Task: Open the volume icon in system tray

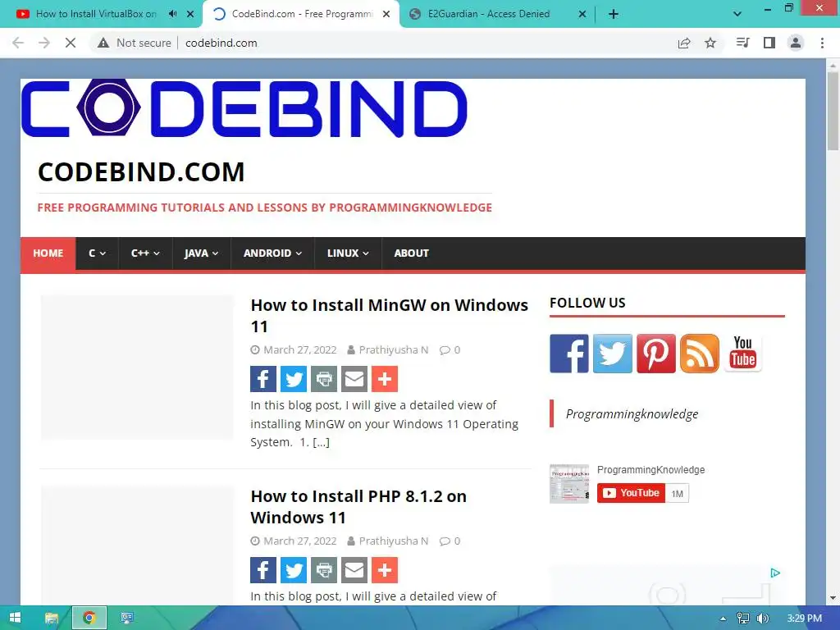Action: coord(763,619)
